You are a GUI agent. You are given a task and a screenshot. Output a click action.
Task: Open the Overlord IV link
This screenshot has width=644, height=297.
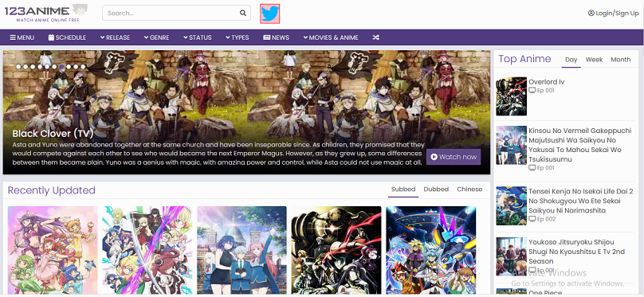[546, 82]
